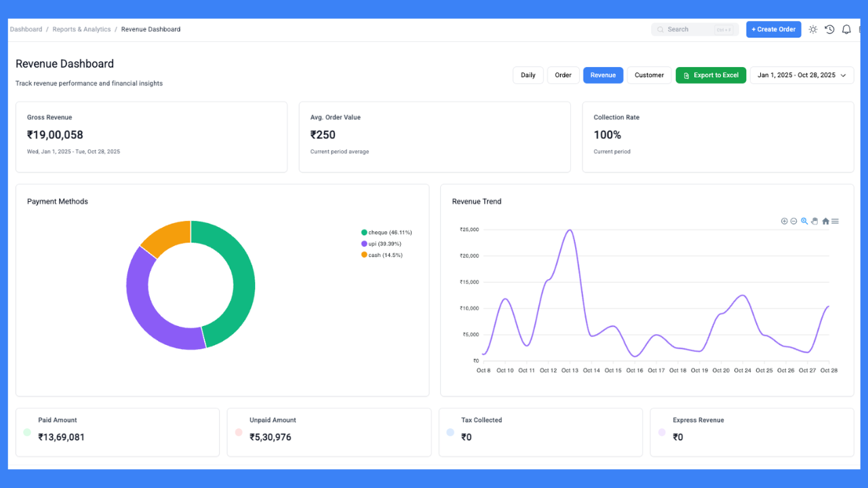The image size is (868, 488).
Task: Open the date range picker Jan 1 - Oct 28
Action: tap(802, 75)
